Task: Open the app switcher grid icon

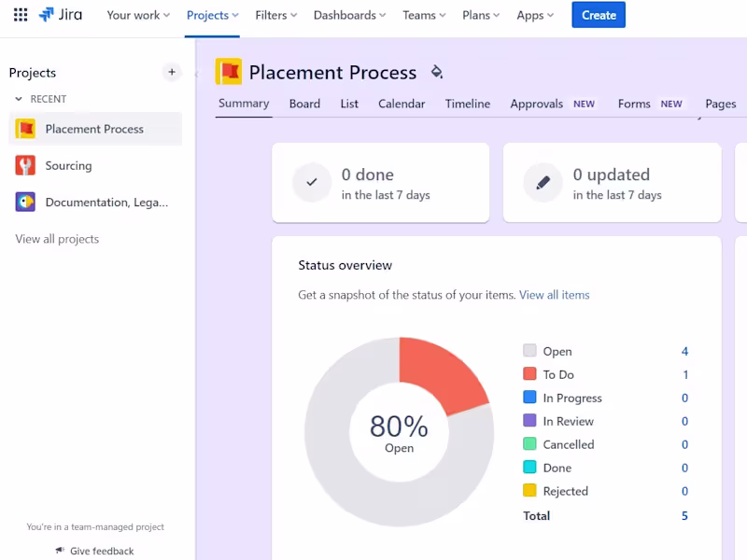Action: 21,15
